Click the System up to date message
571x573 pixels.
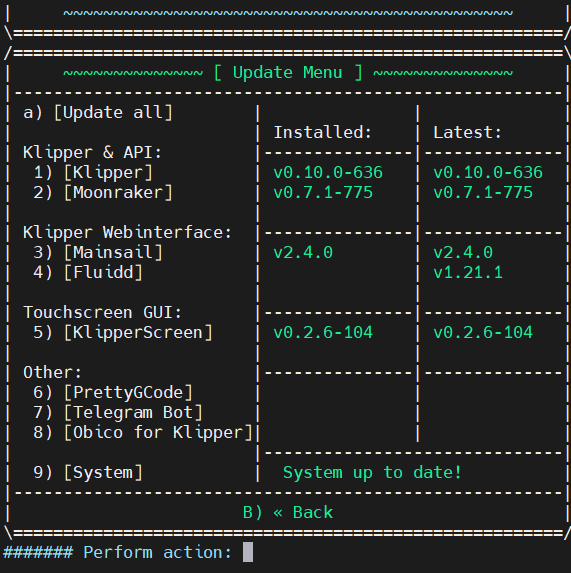tap(372, 473)
